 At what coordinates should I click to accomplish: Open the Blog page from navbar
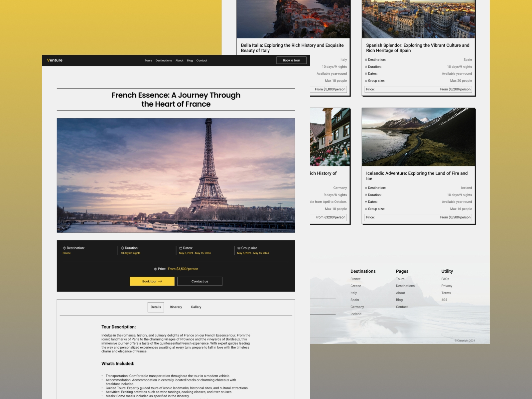[190, 61]
